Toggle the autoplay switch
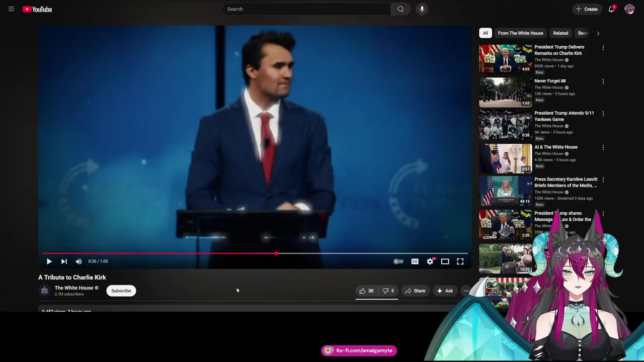644x362 pixels. [x=398, y=261]
